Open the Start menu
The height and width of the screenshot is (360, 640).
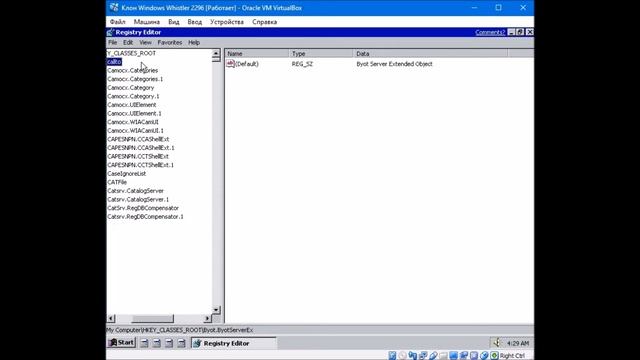(x=121, y=343)
